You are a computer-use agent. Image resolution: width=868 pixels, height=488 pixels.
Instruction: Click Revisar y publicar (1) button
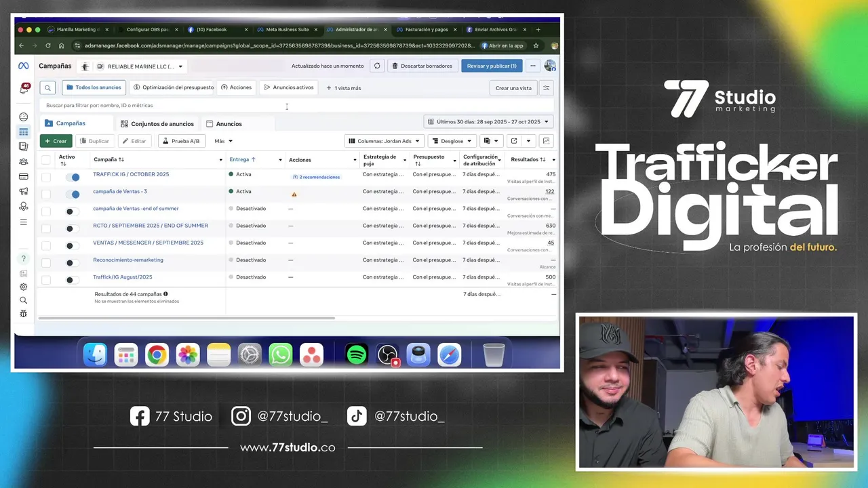point(492,66)
